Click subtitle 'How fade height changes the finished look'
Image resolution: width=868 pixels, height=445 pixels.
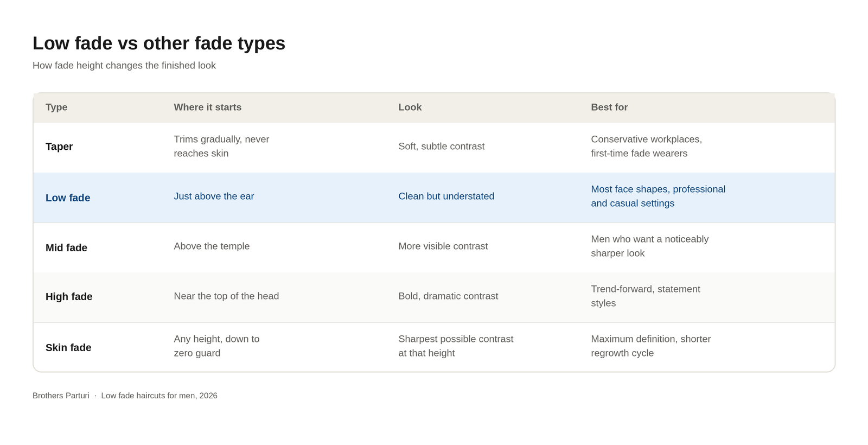click(x=124, y=66)
